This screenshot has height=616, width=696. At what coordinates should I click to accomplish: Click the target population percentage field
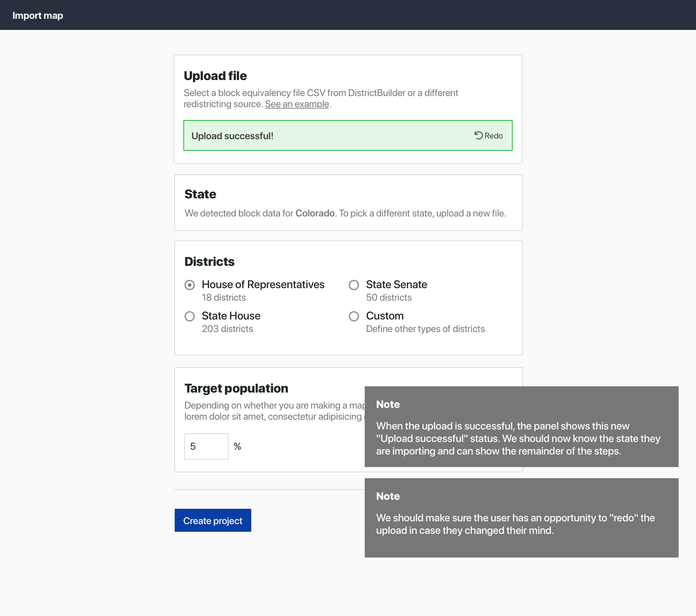tap(206, 446)
